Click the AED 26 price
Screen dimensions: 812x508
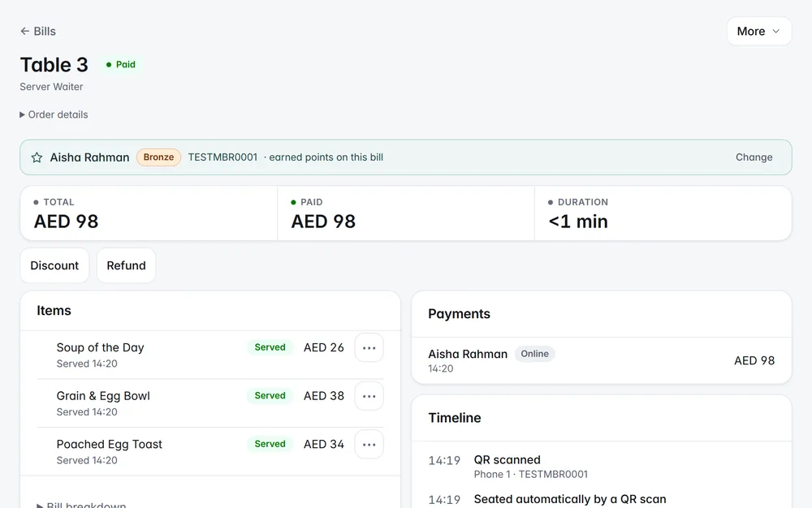(x=324, y=347)
